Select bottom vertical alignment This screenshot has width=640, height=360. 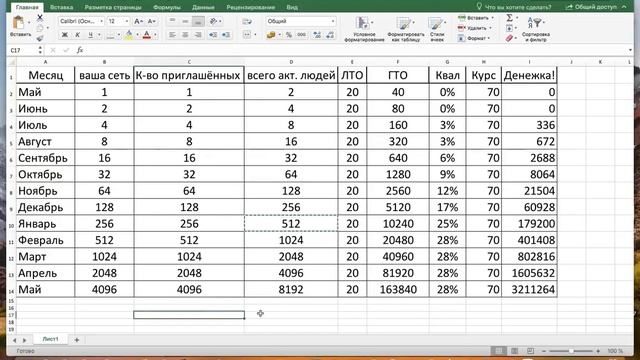(198, 21)
